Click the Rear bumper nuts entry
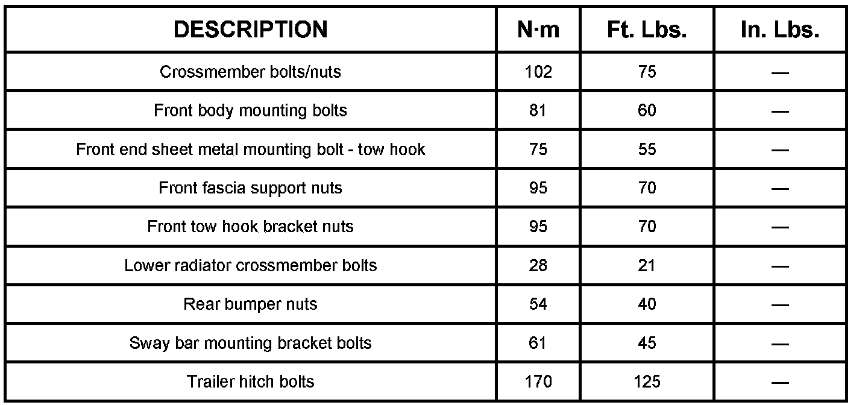 [250, 304]
